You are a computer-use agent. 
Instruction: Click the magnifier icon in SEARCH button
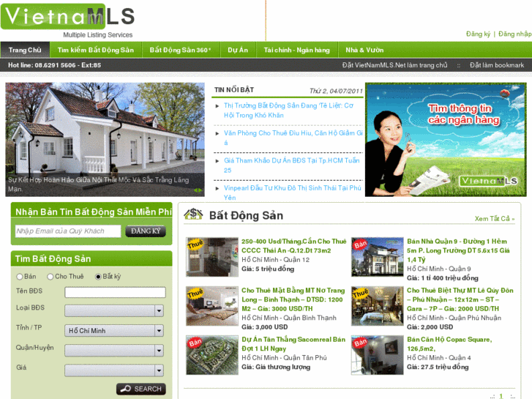click(x=126, y=389)
